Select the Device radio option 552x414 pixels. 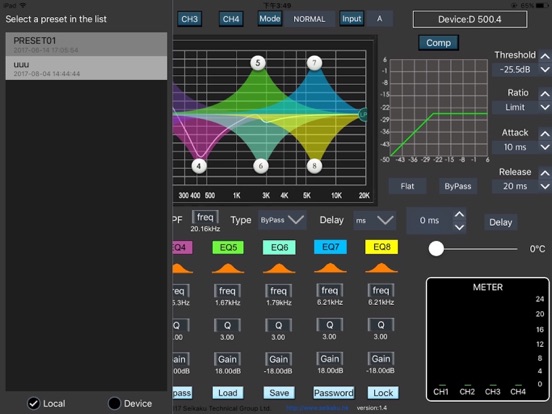pyautogui.click(x=114, y=403)
